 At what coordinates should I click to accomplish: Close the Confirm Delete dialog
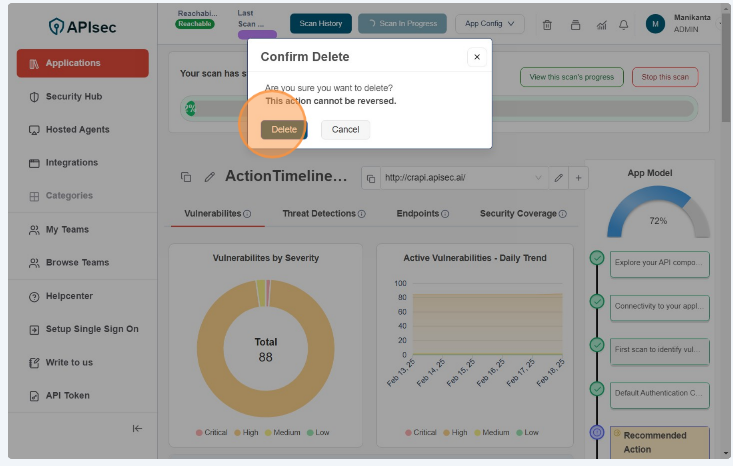click(476, 57)
